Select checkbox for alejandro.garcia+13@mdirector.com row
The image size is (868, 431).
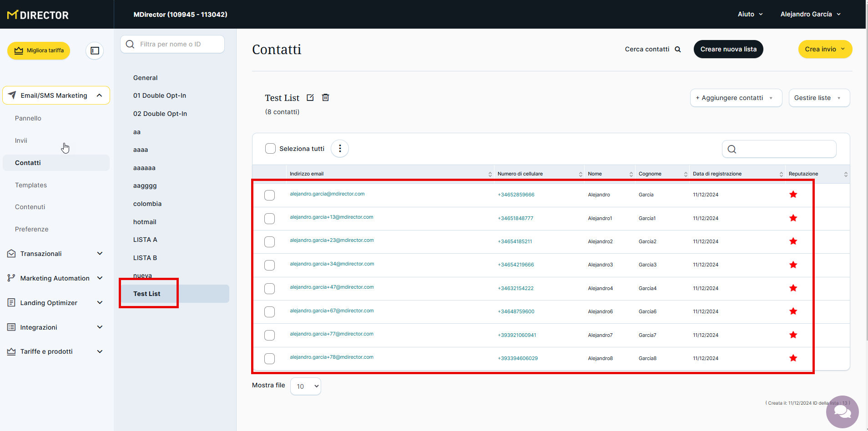tap(270, 219)
